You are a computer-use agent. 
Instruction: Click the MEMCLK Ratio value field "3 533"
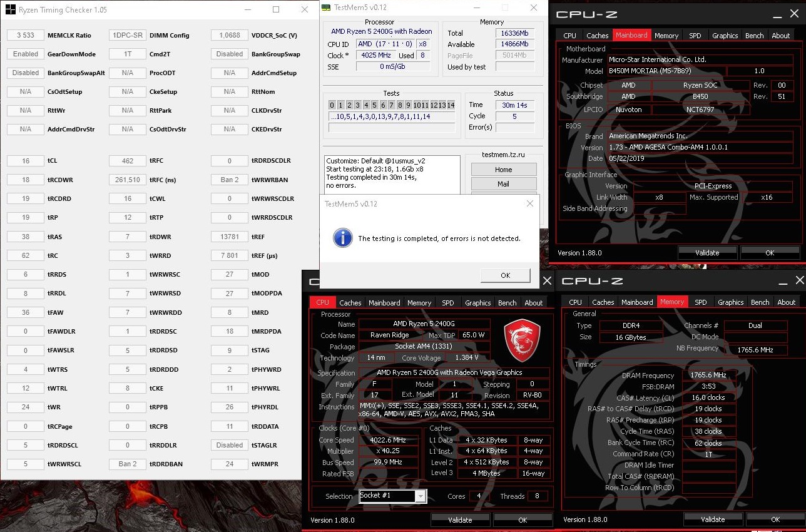pos(26,35)
